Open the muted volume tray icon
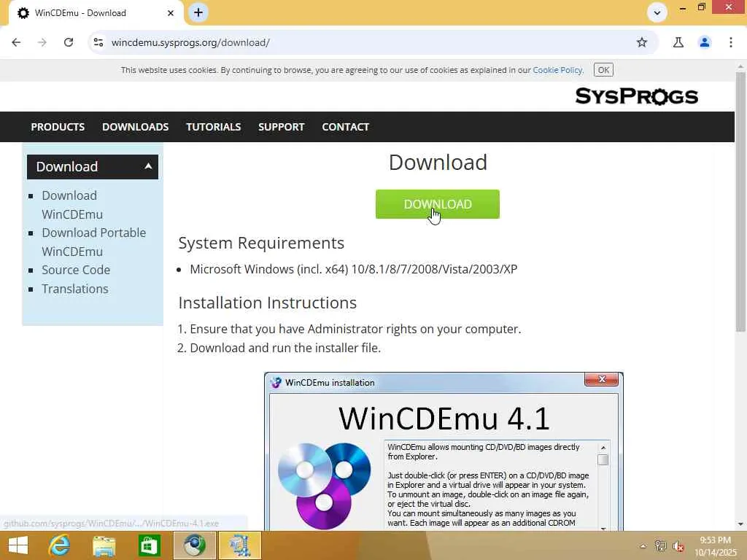Viewport: 747px width, 560px height. tap(678, 547)
